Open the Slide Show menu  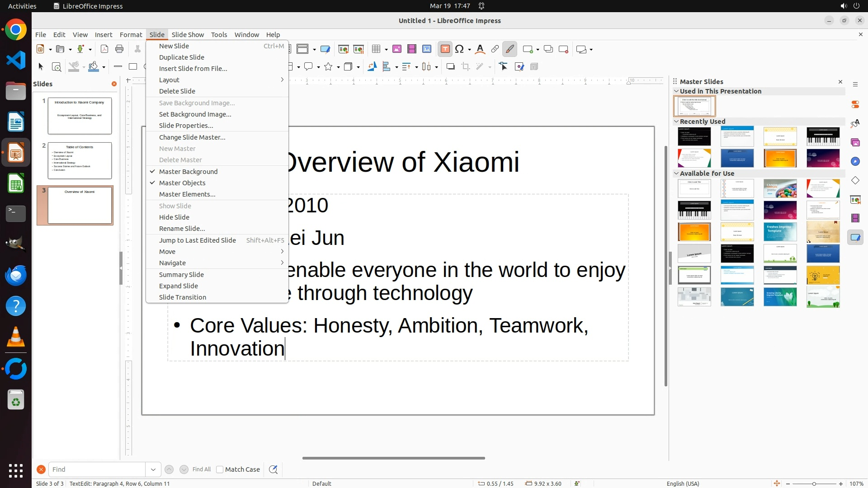tap(188, 35)
